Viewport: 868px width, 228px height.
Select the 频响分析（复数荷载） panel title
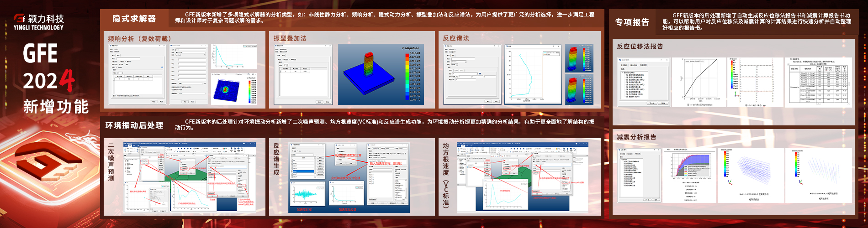tap(139, 39)
